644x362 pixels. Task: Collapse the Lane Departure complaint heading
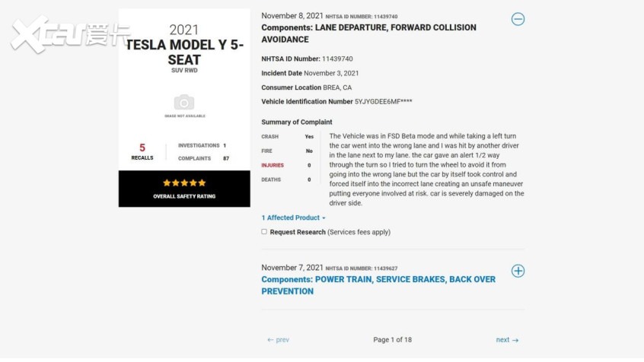tap(369, 33)
